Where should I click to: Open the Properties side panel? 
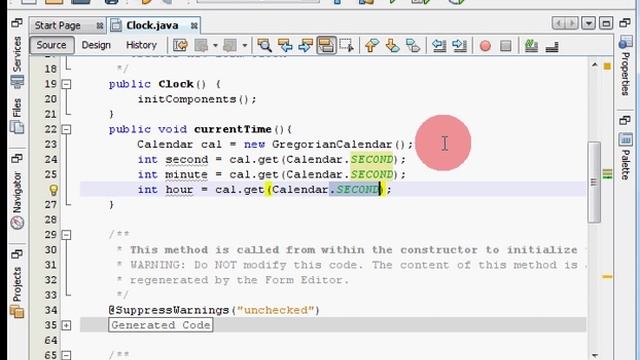625,65
